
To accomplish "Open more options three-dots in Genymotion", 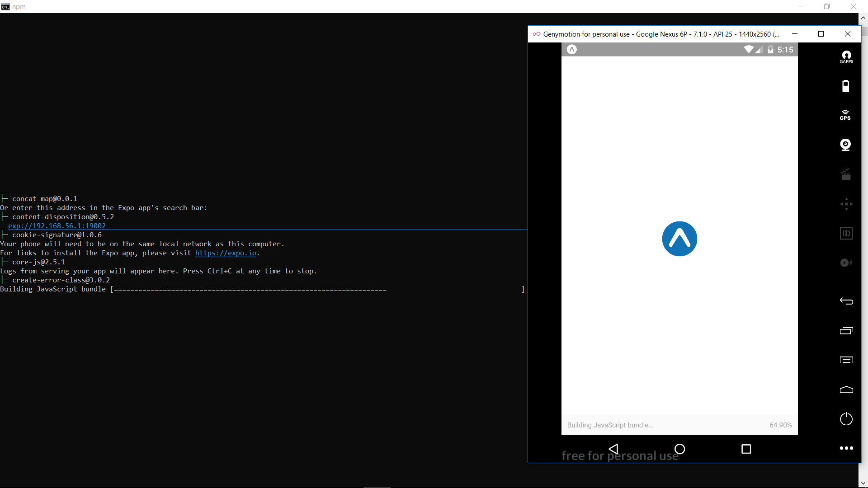I will click(846, 448).
